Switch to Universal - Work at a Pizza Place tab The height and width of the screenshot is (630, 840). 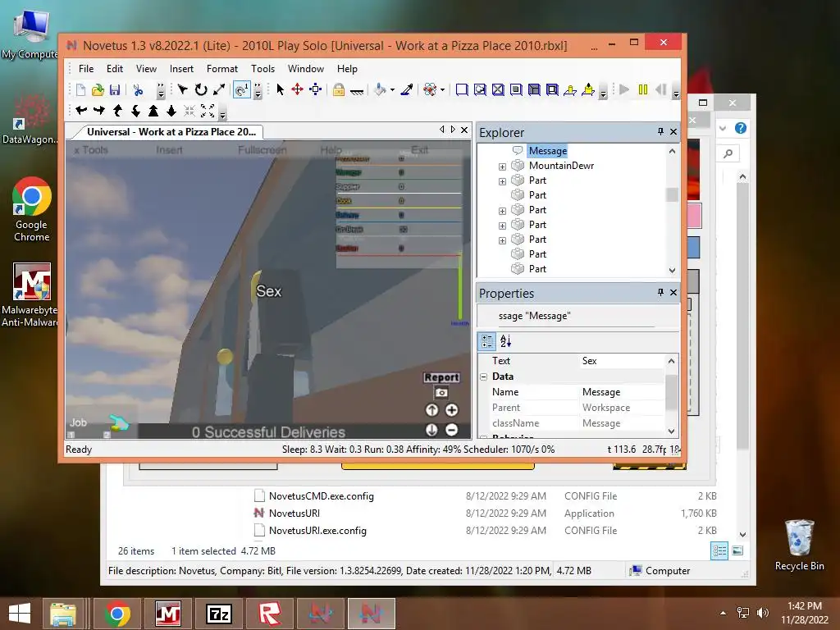(171, 132)
